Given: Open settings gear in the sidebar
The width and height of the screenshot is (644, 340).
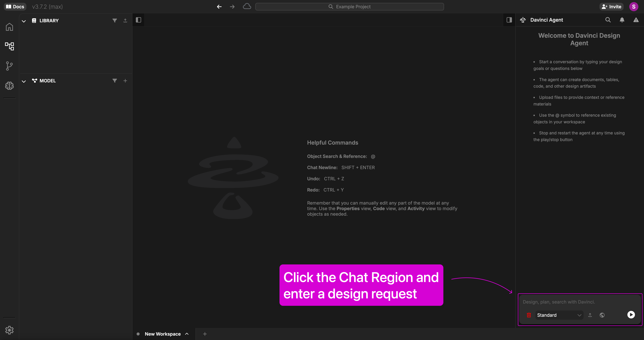Looking at the screenshot, I should point(9,330).
